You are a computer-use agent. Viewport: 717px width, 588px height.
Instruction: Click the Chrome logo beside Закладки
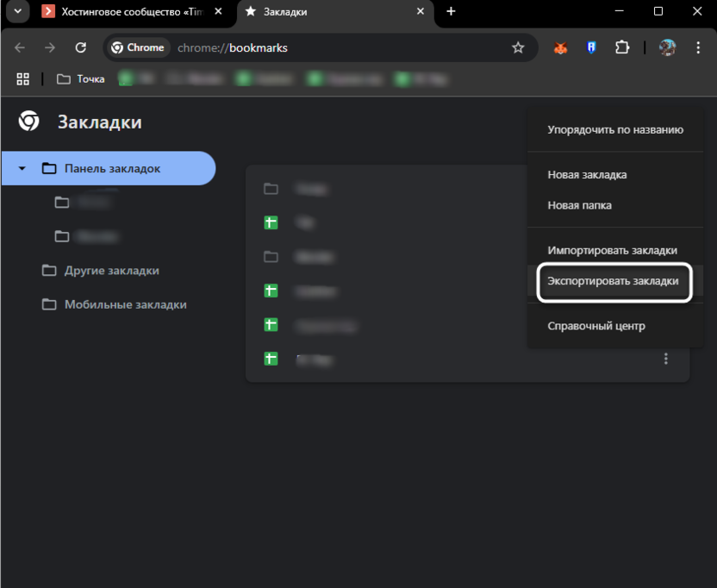pos(28,122)
